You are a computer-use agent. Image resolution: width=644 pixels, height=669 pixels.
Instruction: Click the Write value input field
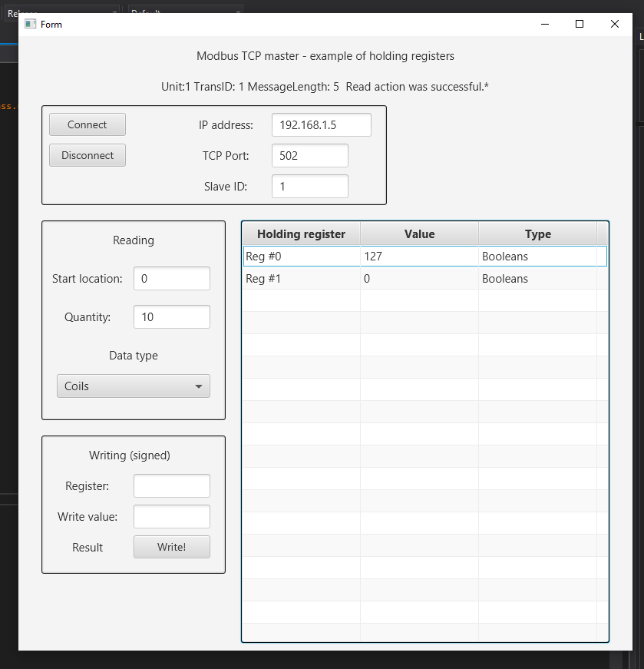coord(172,517)
